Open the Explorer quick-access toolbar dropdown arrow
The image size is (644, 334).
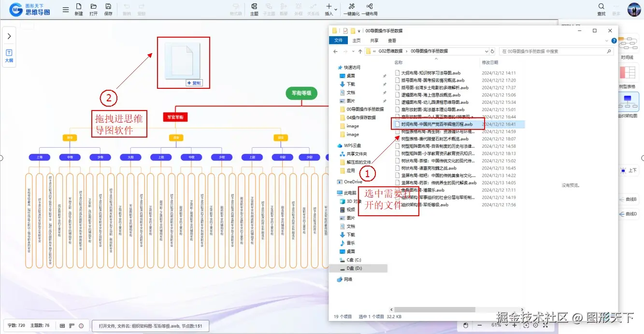tap(359, 30)
